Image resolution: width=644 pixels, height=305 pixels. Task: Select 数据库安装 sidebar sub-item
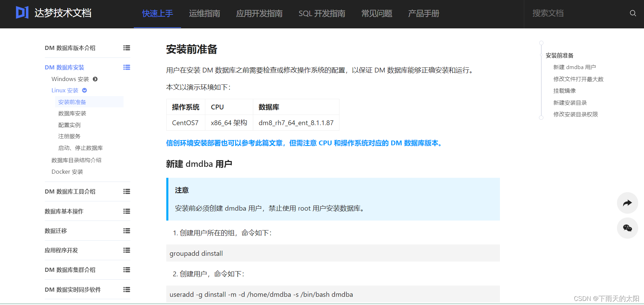click(72, 113)
